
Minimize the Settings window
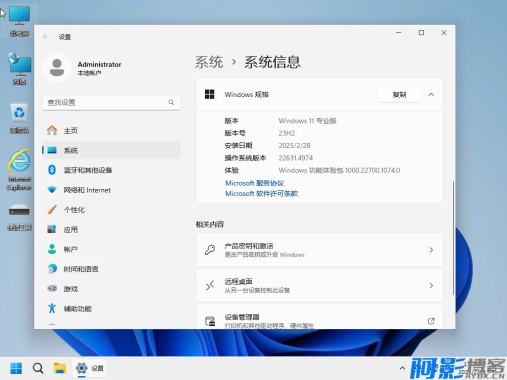(x=399, y=33)
